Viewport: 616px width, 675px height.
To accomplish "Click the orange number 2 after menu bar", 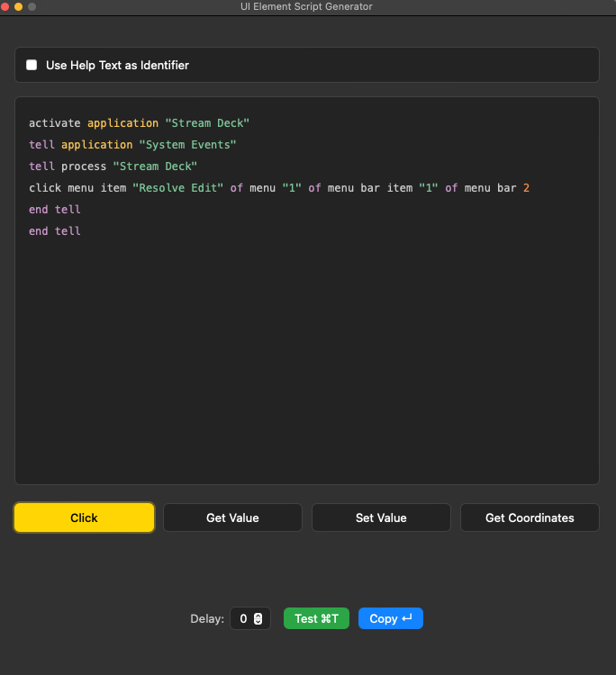I will pos(526,188).
